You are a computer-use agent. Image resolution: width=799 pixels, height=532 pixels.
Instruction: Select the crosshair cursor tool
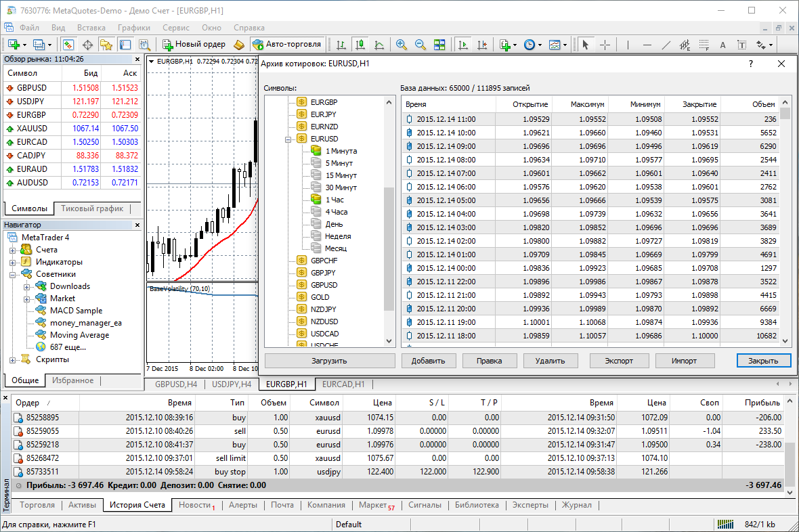[x=605, y=45]
